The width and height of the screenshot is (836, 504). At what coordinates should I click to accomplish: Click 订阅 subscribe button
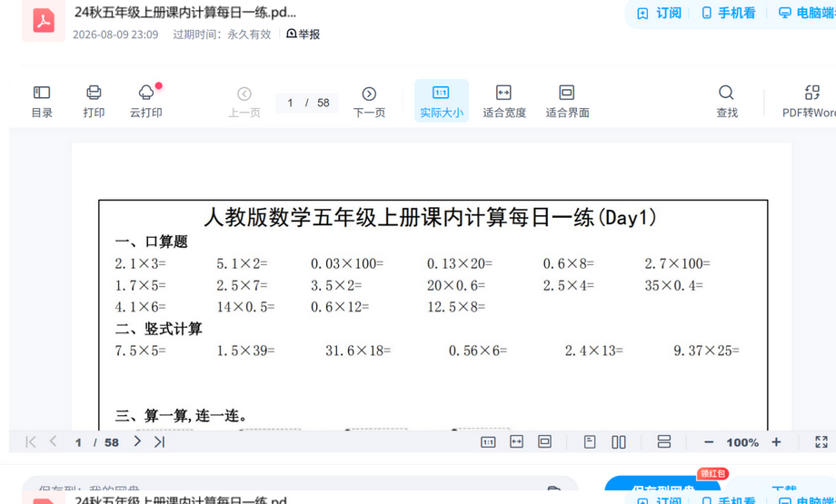point(659,13)
